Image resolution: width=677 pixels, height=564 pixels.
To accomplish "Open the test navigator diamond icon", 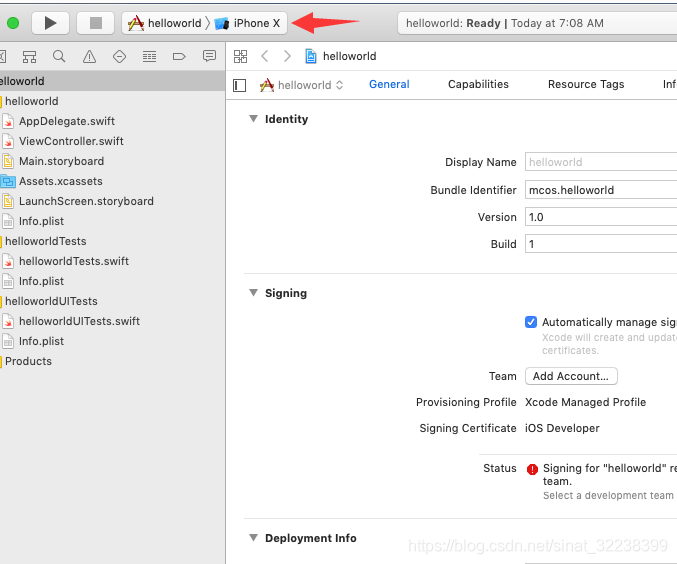I will coord(119,56).
